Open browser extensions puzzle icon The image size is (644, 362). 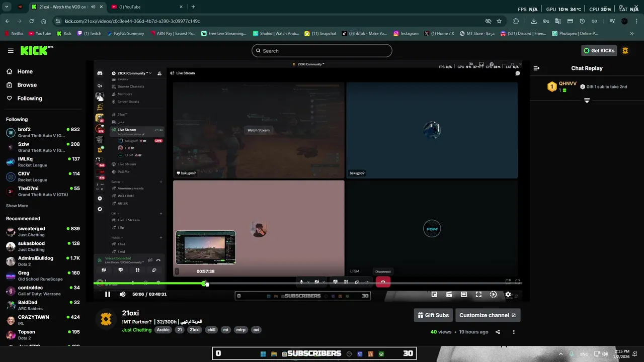tap(516, 21)
